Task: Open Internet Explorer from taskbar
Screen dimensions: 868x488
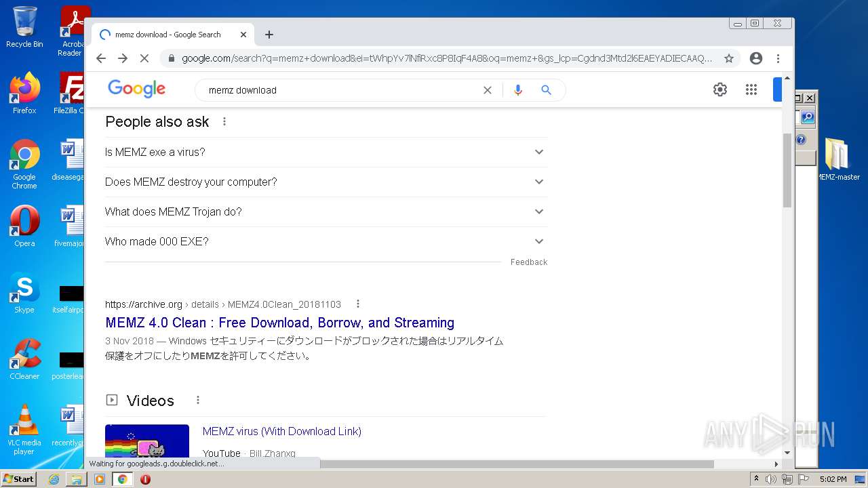Action: 54,479
